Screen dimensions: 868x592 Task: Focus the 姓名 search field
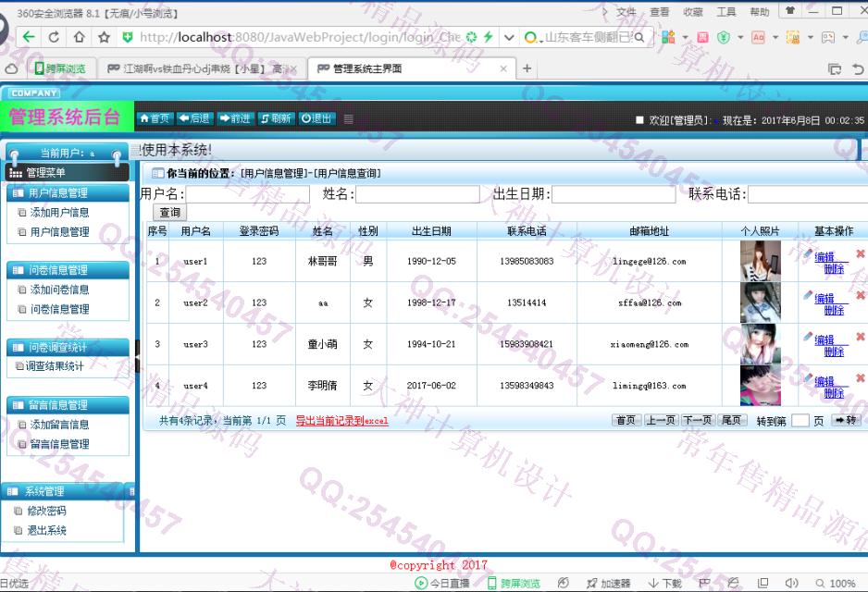pyautogui.click(x=418, y=194)
